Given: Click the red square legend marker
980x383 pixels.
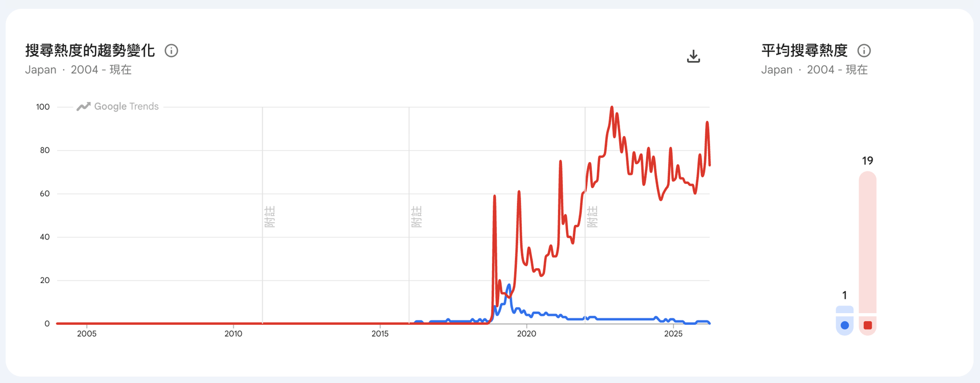Looking at the screenshot, I should [x=868, y=325].
